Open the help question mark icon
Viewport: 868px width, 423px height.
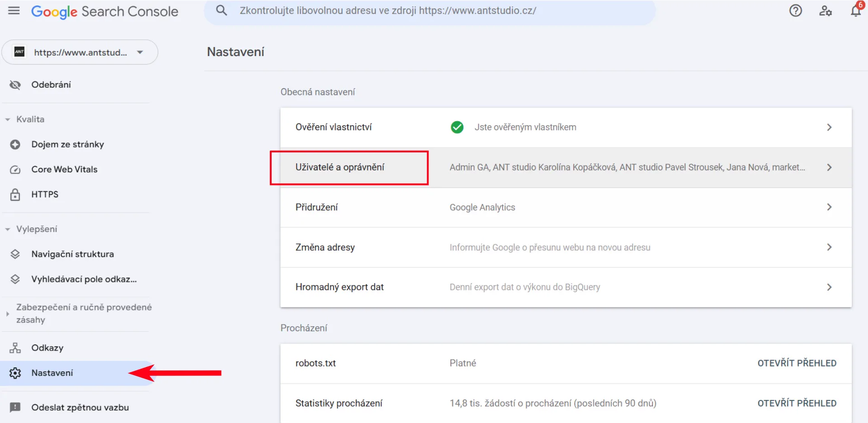point(796,10)
